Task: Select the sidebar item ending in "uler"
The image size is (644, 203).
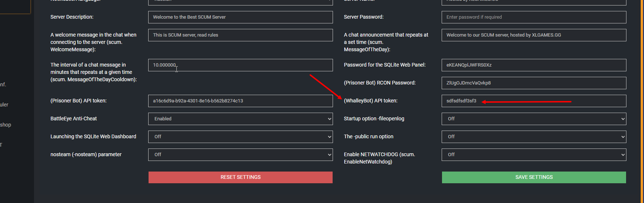Action: click(4, 105)
